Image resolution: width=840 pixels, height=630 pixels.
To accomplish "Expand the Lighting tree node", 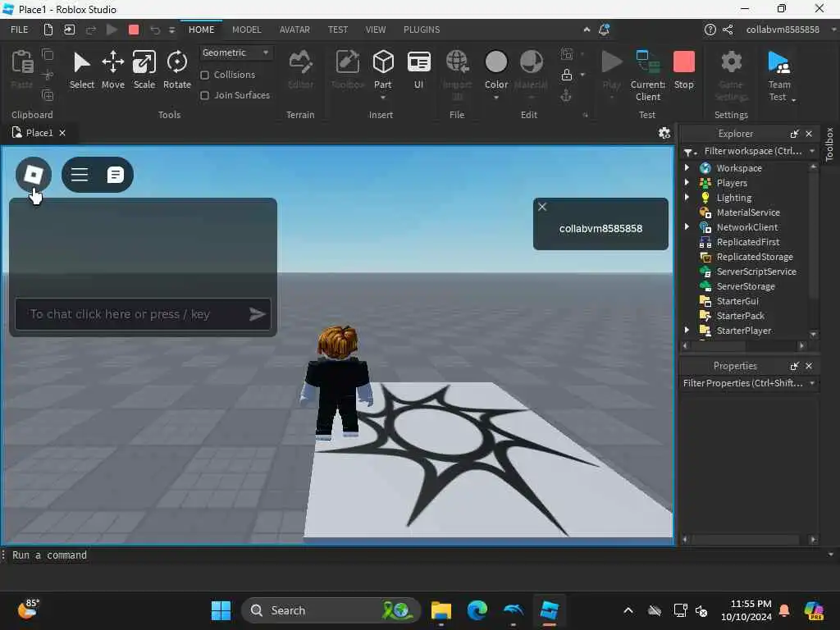I will click(x=687, y=197).
